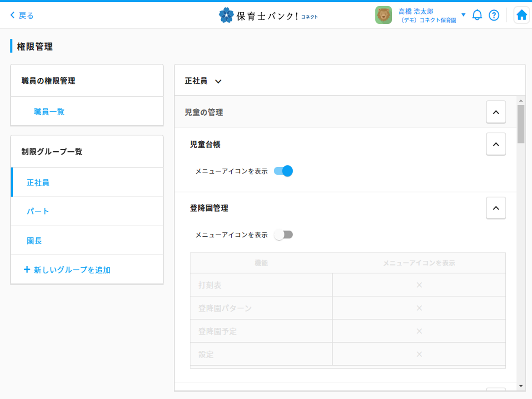Select 正社員 in group list
The image size is (532, 399).
tap(38, 183)
